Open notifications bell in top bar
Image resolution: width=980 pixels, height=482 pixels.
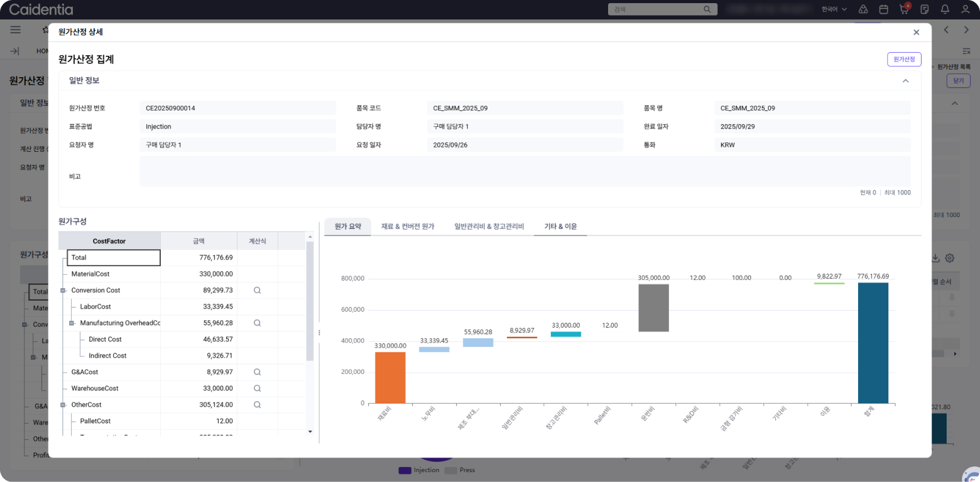pos(945,9)
